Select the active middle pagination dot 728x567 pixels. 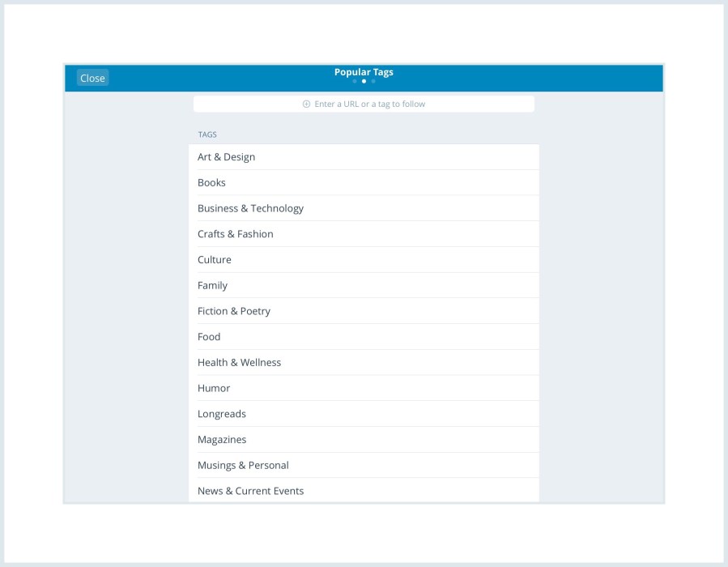[363, 81]
